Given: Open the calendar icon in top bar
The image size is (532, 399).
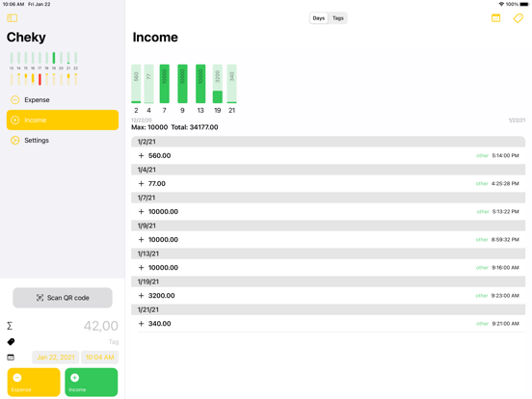Looking at the screenshot, I should [x=495, y=18].
